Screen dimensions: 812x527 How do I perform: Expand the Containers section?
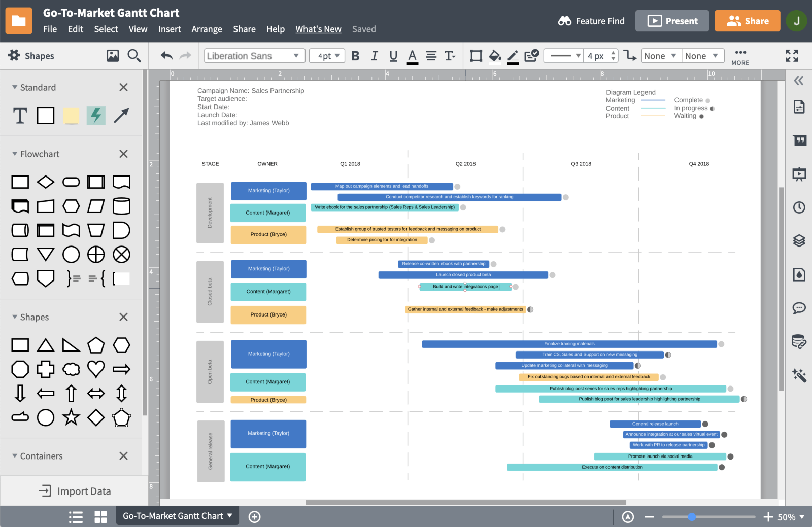[x=15, y=456]
